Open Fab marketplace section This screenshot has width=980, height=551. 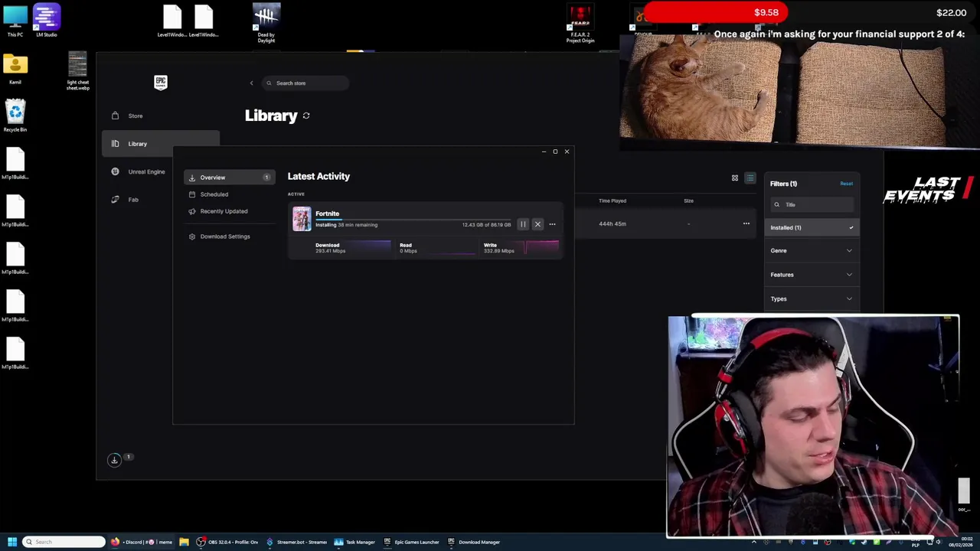[x=160, y=200]
